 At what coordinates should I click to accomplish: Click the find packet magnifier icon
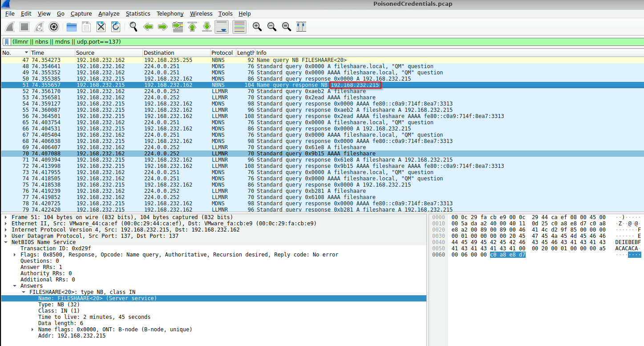click(134, 27)
